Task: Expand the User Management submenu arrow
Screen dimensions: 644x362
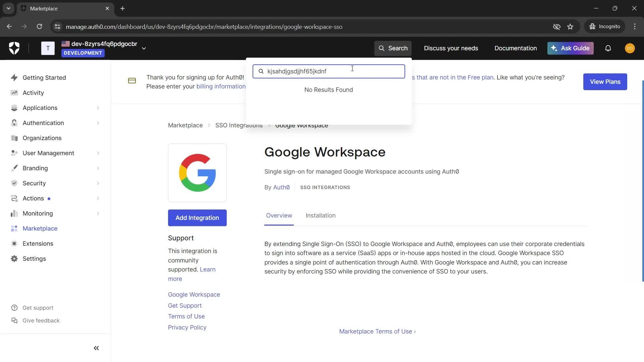Action: [x=98, y=153]
